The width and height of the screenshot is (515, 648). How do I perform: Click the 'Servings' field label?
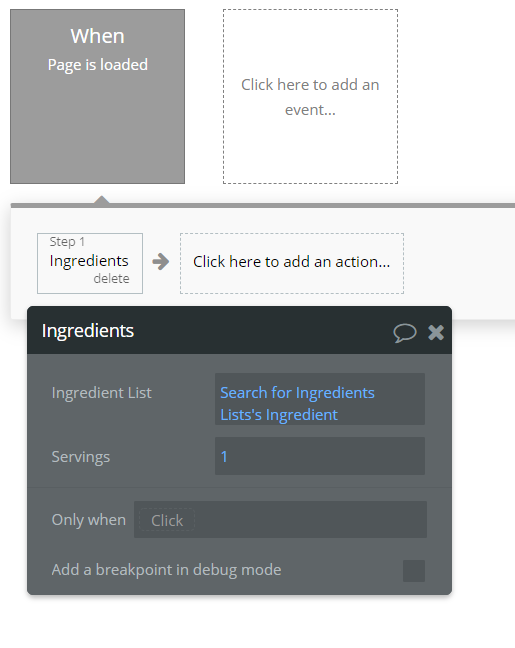click(81, 457)
